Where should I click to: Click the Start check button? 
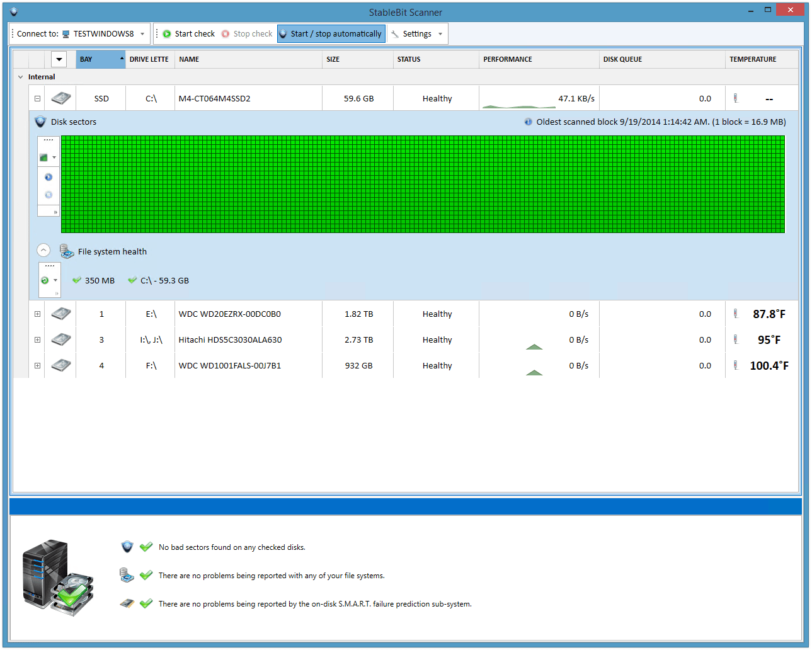(x=188, y=34)
